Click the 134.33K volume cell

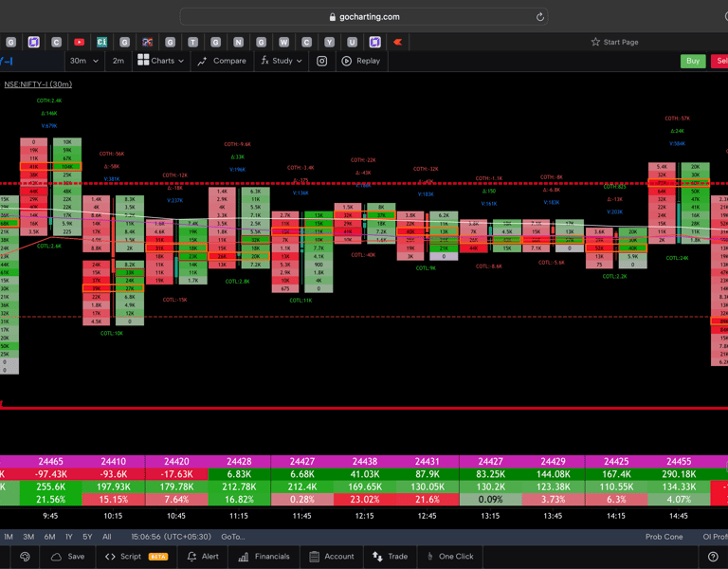tap(679, 486)
